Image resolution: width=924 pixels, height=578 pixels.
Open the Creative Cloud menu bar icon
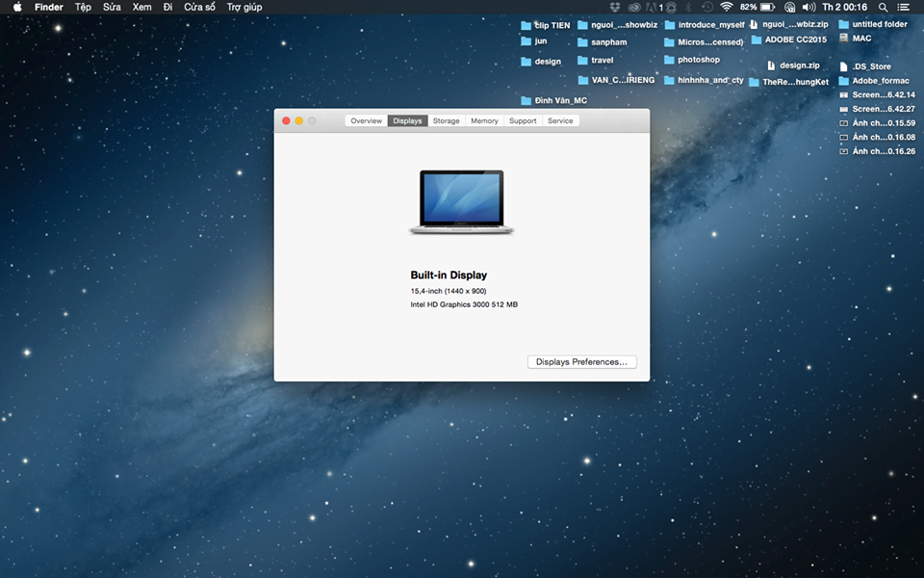(634, 7)
